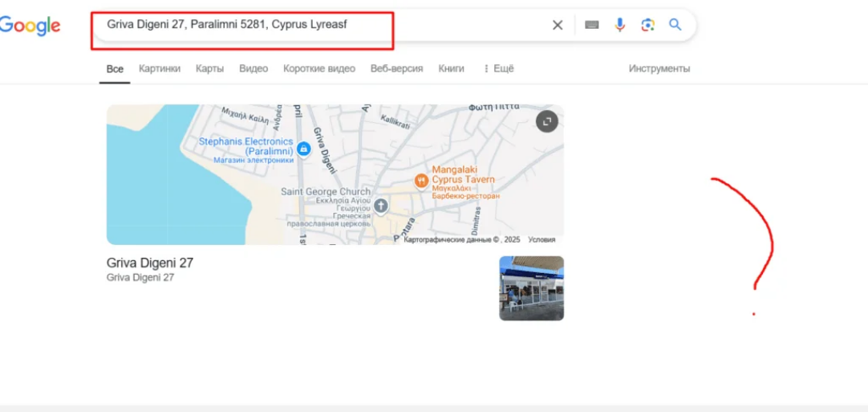The width and height of the screenshot is (868, 412).
Task: Open the Условия terms link on map
Action: [541, 239]
